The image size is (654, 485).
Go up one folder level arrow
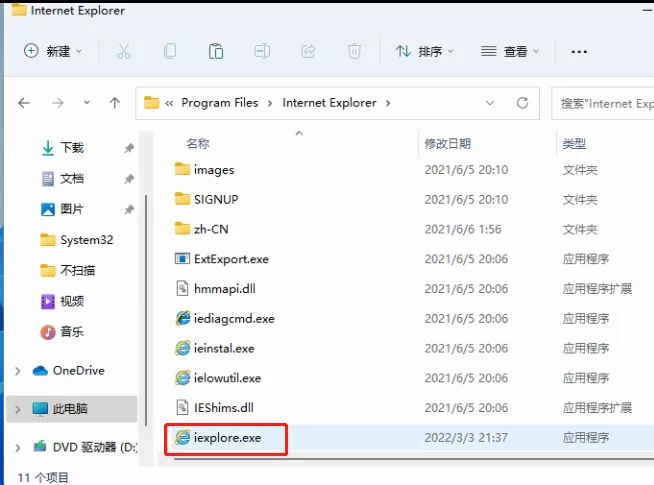[115, 103]
